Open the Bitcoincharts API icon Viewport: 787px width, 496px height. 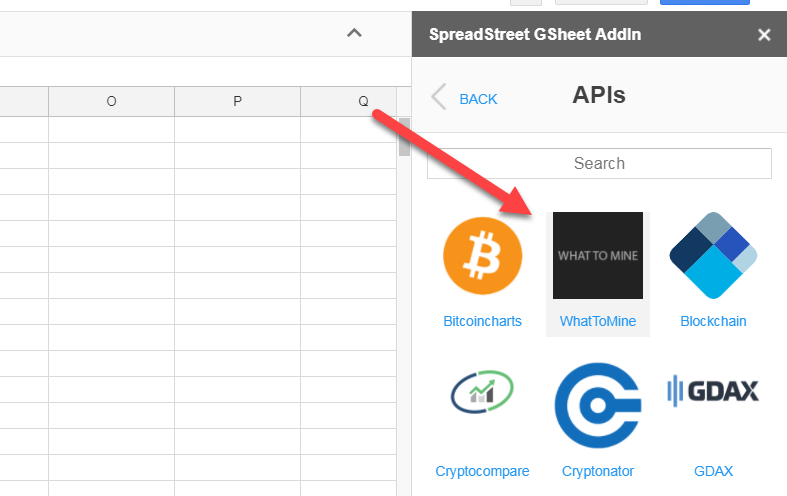point(482,256)
